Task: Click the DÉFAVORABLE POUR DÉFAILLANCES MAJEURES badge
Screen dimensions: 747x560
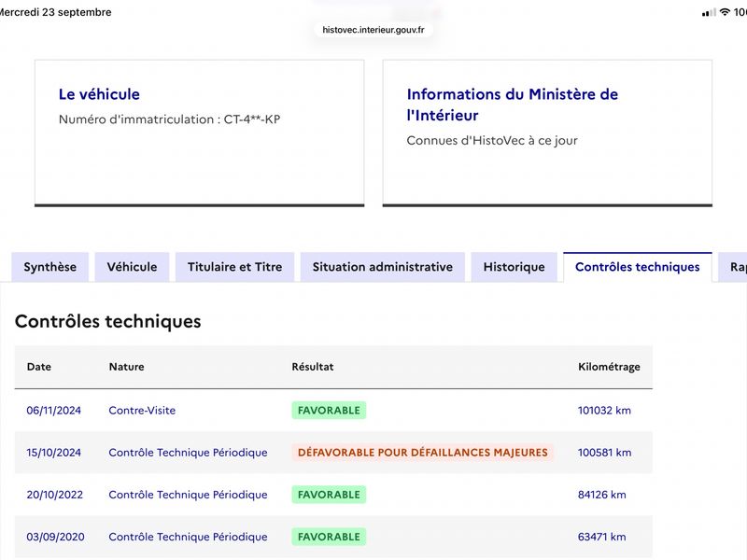Action: [423, 453]
